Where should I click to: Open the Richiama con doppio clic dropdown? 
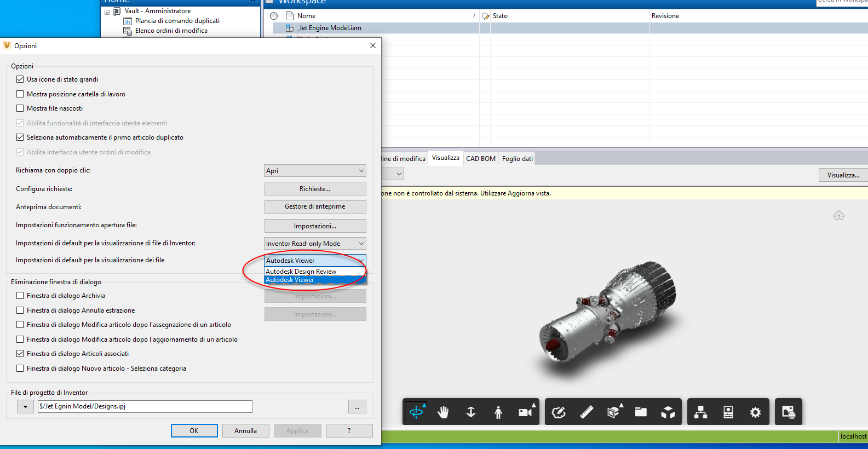(x=315, y=171)
